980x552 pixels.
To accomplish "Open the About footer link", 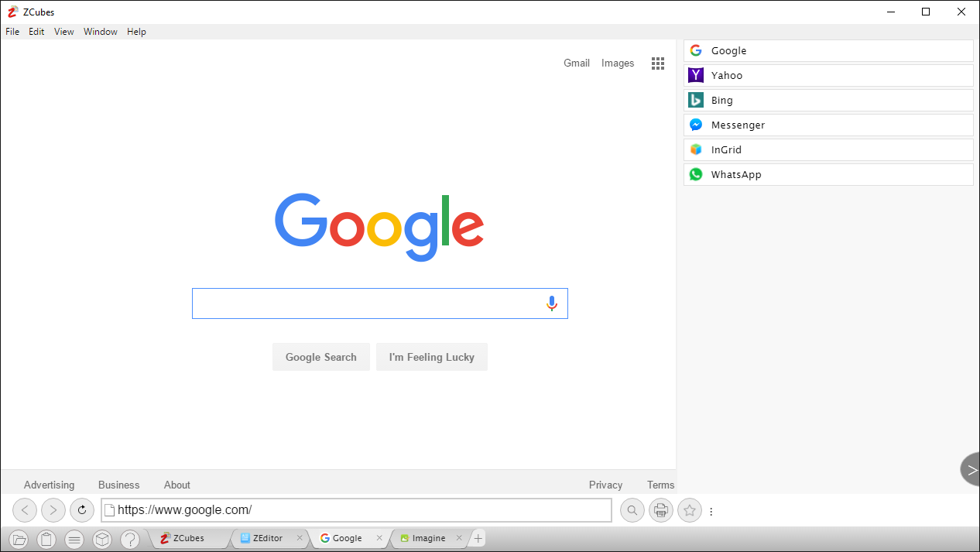I will coord(177,485).
